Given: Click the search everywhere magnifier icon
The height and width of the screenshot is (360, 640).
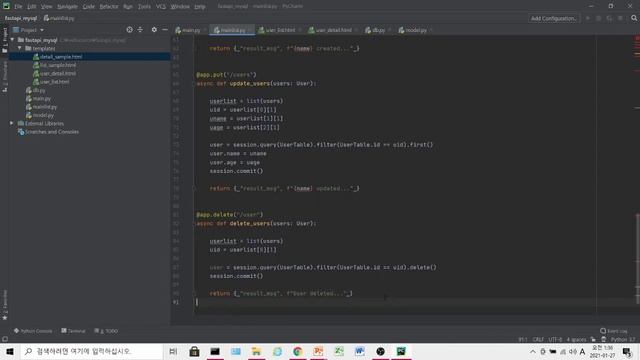Looking at the screenshot, I should point(634,18).
